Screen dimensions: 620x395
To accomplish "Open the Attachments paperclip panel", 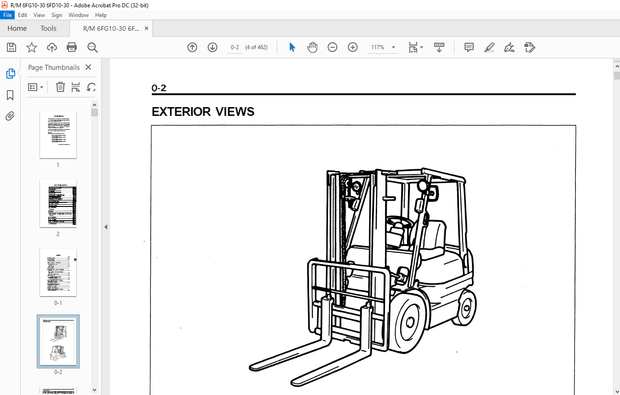I will 10,116.
